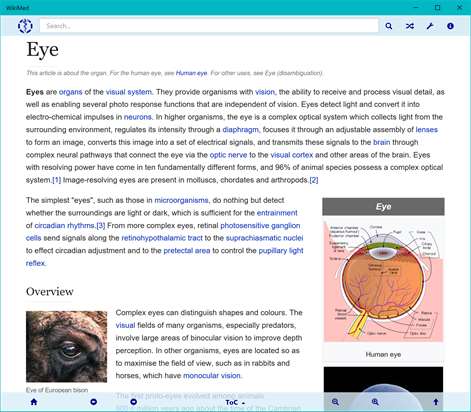Screen dimensions: 471x412
Task: Open the about info icon
Action: [450, 26]
